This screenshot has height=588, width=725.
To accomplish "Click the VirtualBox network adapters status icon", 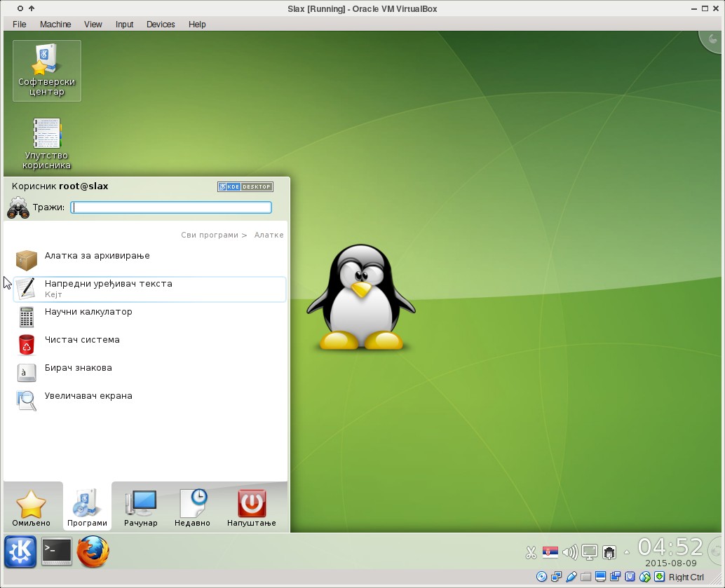I will 556,577.
